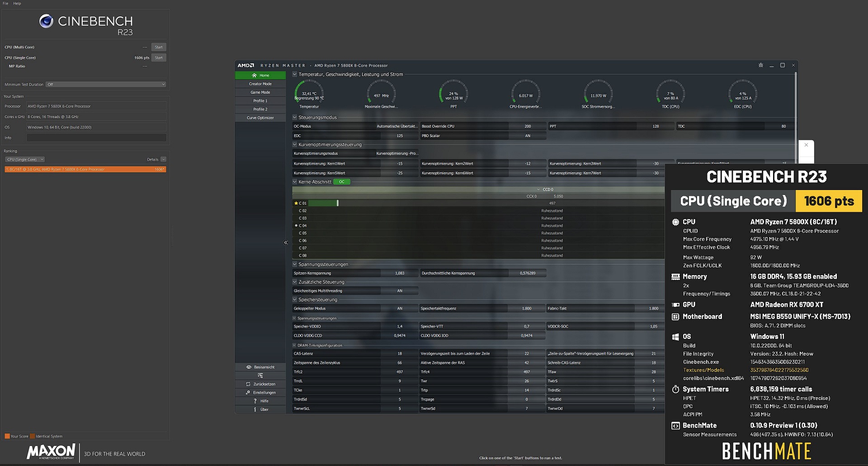This screenshot has height=466, width=868.
Task: Open Profile 2 in Ryzen Master
Action: [260, 109]
